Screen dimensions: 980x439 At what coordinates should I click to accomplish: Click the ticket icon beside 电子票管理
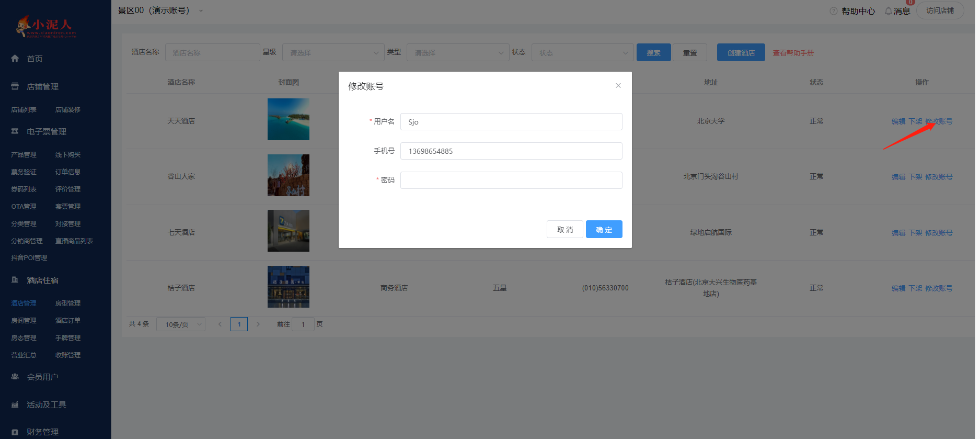click(x=15, y=131)
